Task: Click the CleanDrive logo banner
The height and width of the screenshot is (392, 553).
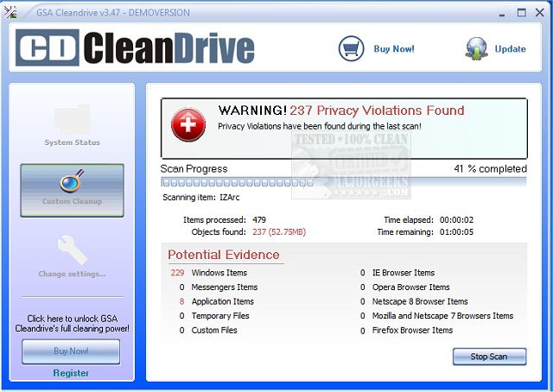Action: (136, 48)
